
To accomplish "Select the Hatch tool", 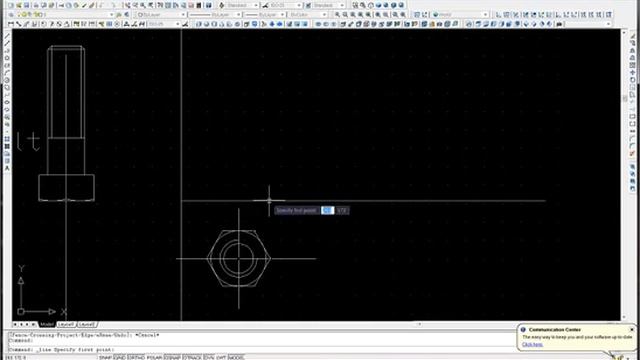I will point(7,146).
